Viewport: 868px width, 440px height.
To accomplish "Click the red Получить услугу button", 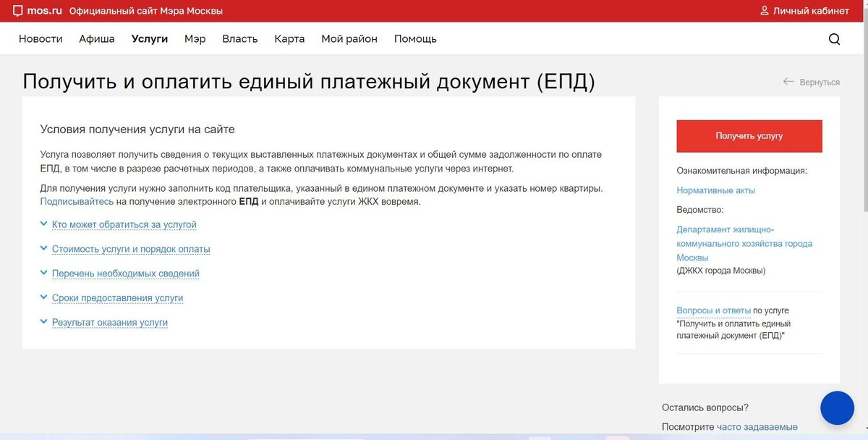I will click(x=749, y=135).
